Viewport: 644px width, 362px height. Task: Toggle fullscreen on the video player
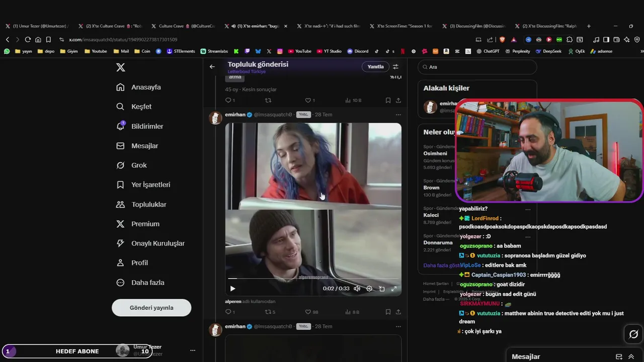click(394, 289)
